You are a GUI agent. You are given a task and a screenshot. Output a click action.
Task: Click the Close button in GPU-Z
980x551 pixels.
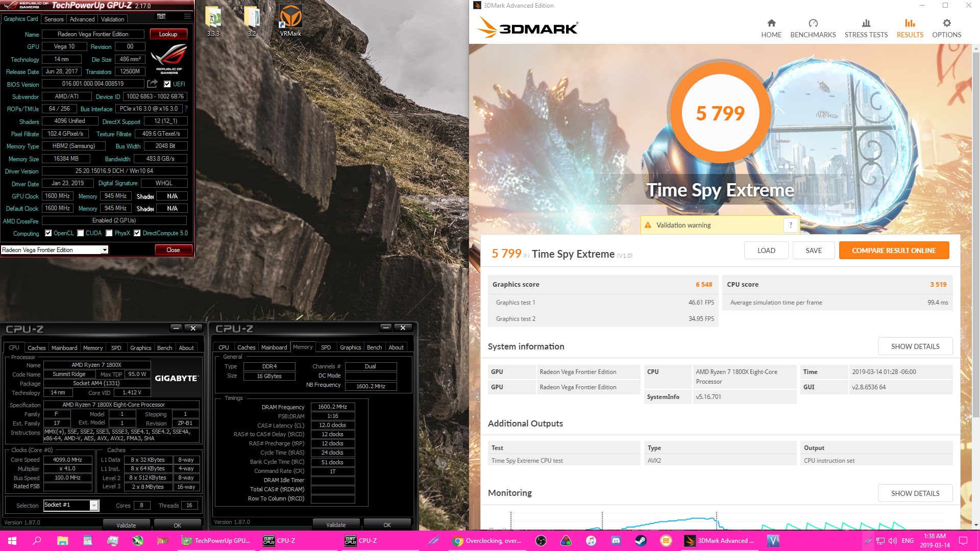173,250
